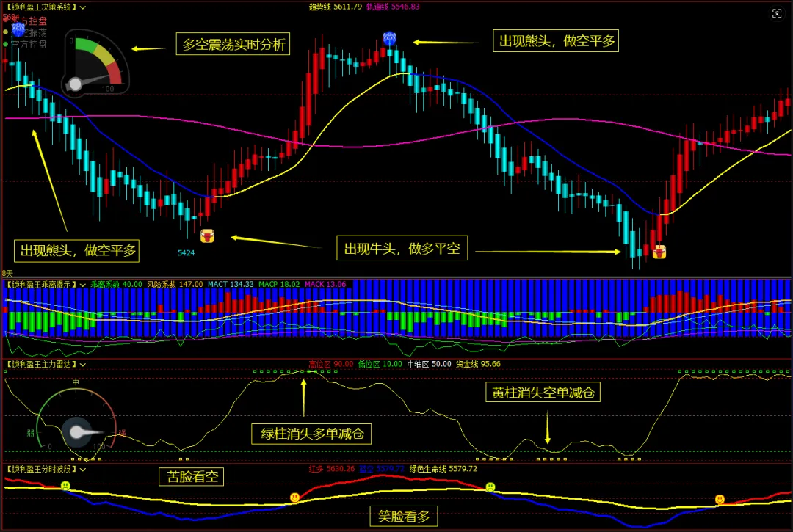Image resolution: width=793 pixels, height=532 pixels.
Task: Click the 轨道线 5546.83 value
Action: [x=393, y=7]
